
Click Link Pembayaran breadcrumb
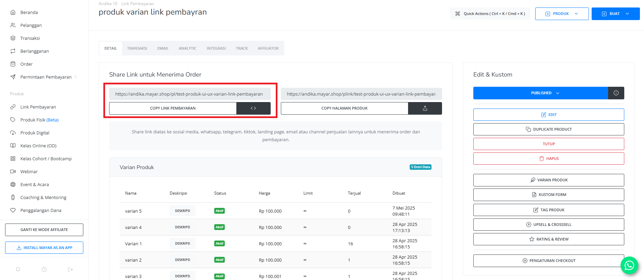tap(138, 4)
